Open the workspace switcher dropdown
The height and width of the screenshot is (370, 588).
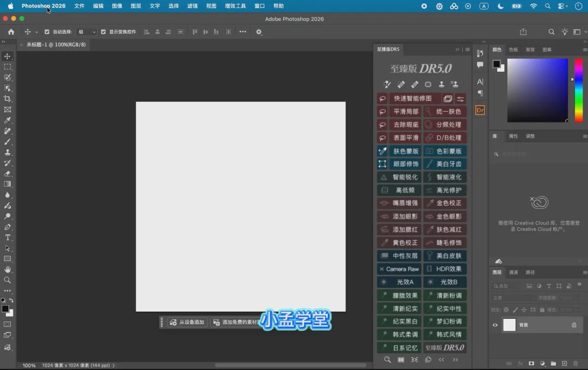point(579,32)
